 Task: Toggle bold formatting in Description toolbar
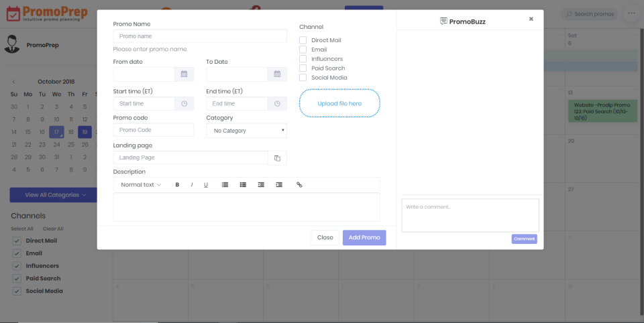point(177,185)
